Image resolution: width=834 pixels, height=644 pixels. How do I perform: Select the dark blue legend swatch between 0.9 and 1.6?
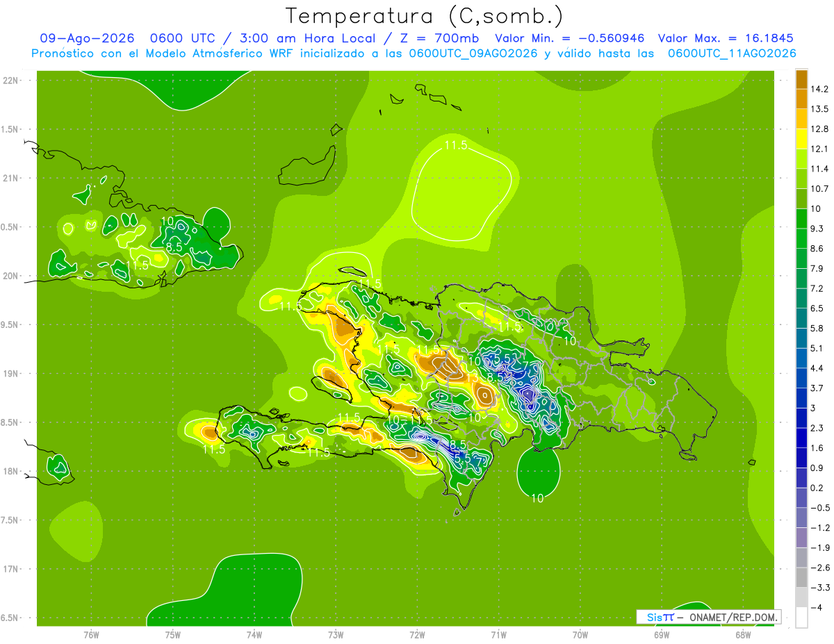pos(801,458)
